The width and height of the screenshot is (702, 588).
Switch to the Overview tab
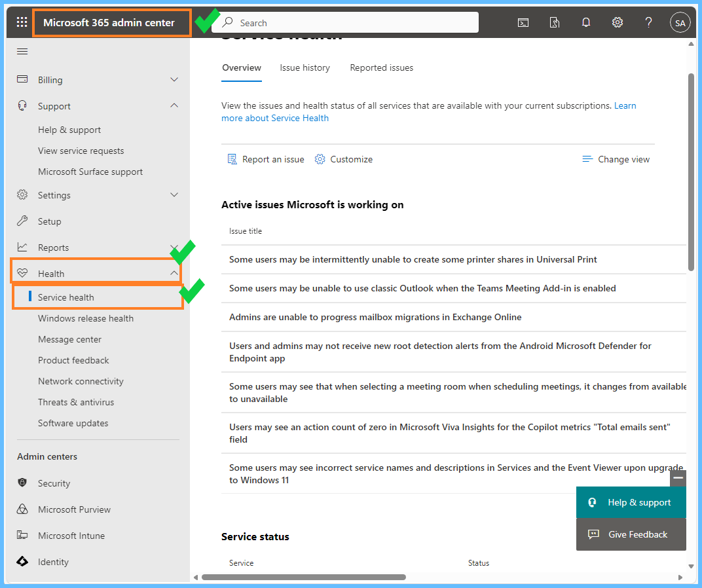coord(241,68)
